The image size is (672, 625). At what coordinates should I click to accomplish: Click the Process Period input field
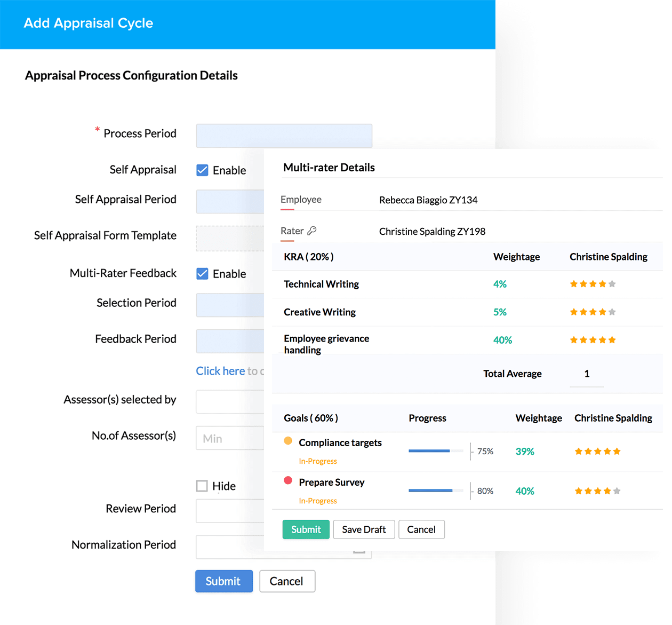284,136
